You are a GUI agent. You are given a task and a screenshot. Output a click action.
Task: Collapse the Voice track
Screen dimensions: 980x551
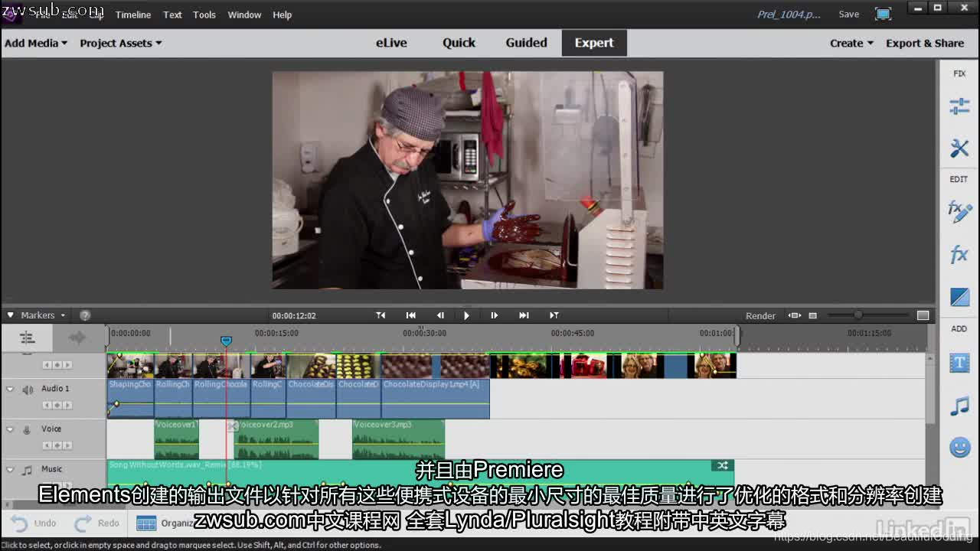tap(10, 429)
